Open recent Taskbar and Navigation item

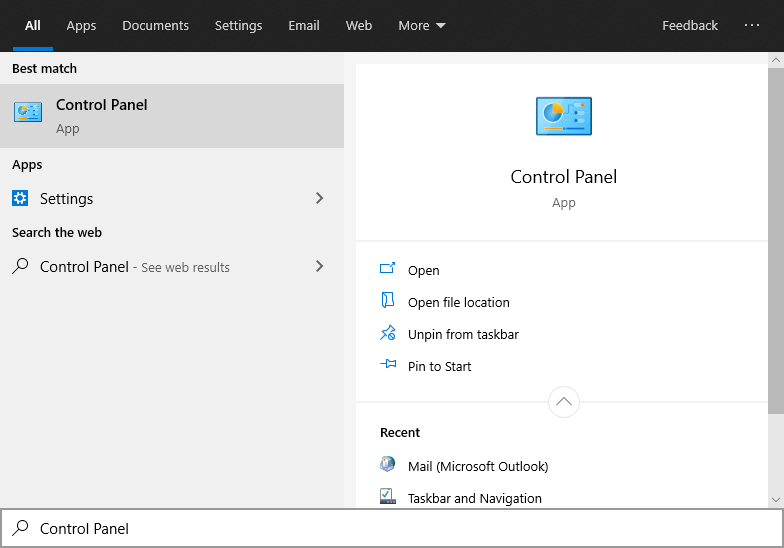pyautogui.click(x=474, y=498)
